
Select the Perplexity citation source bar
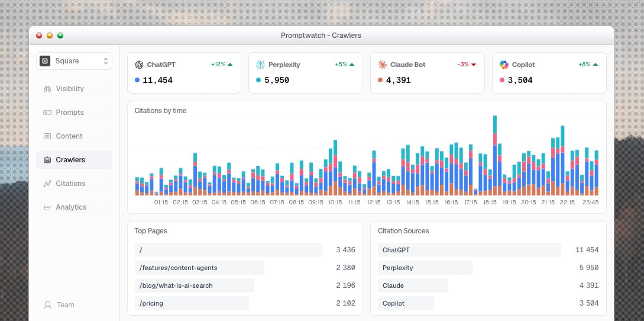tap(426, 268)
